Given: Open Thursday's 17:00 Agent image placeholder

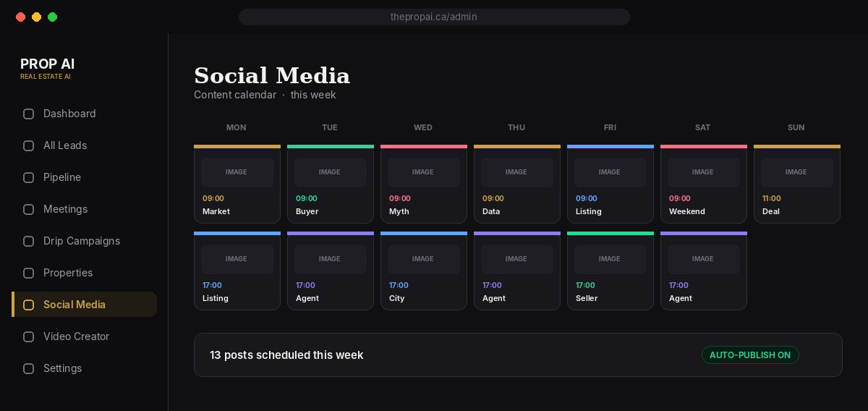Looking at the screenshot, I should [516, 259].
